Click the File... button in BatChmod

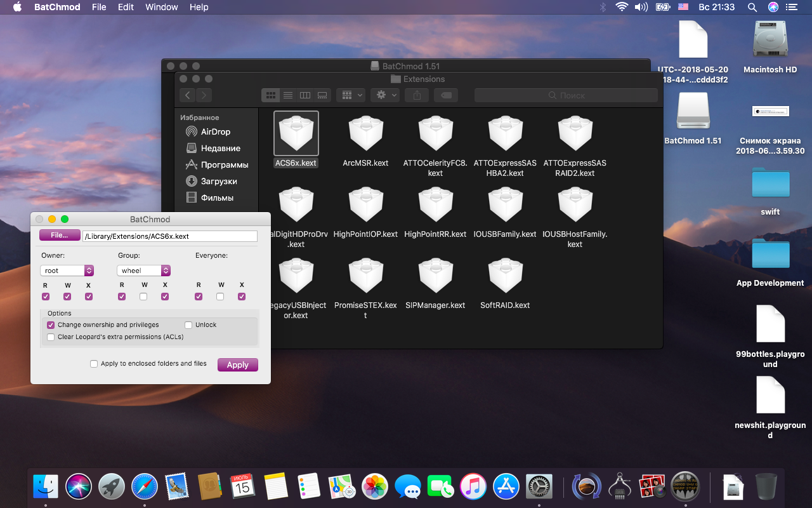(x=60, y=235)
